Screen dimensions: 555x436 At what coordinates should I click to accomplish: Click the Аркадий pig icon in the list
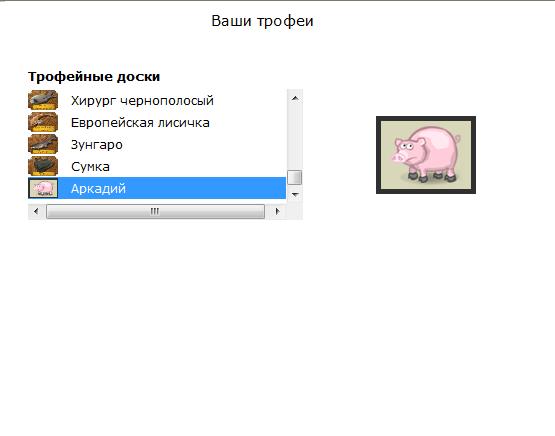click(x=43, y=188)
